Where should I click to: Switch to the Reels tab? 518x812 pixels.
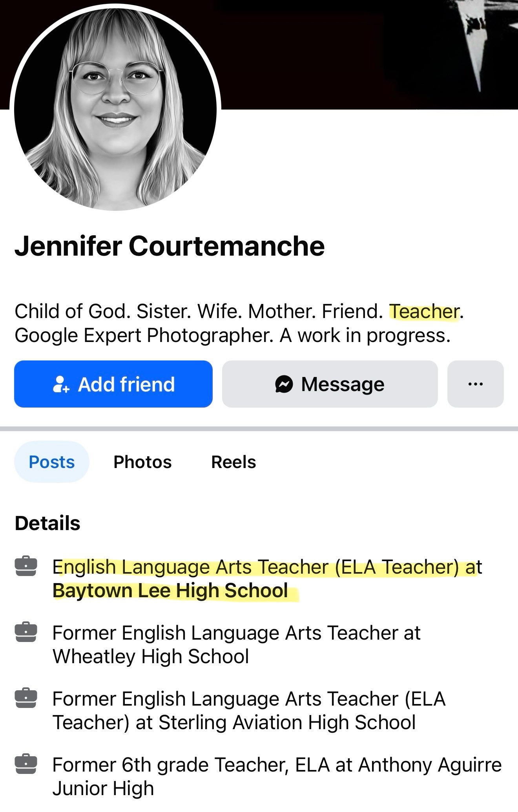pyautogui.click(x=233, y=462)
